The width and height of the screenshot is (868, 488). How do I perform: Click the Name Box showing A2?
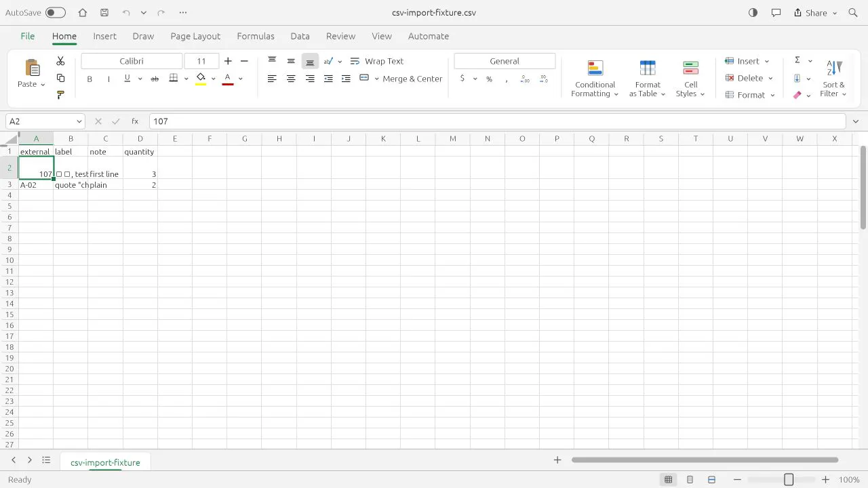(45, 121)
